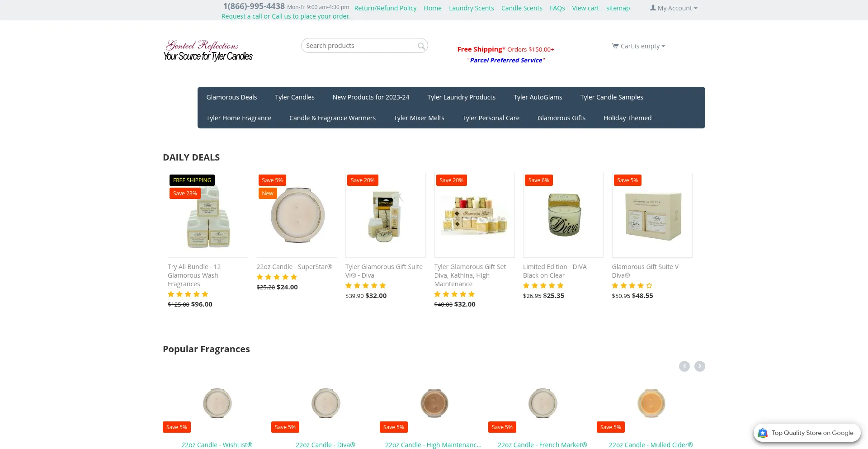Open Tyler Candles category menu
Viewport: 868px width, 449px height.
click(x=295, y=97)
